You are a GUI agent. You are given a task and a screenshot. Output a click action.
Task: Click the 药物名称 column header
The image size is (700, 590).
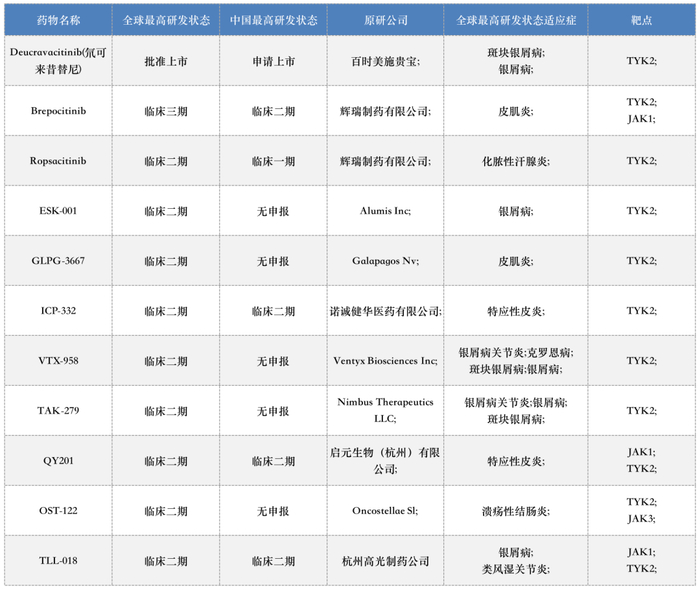click(x=58, y=20)
